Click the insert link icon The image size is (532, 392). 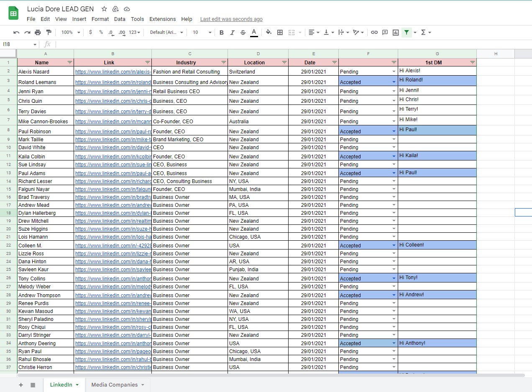pos(374,33)
